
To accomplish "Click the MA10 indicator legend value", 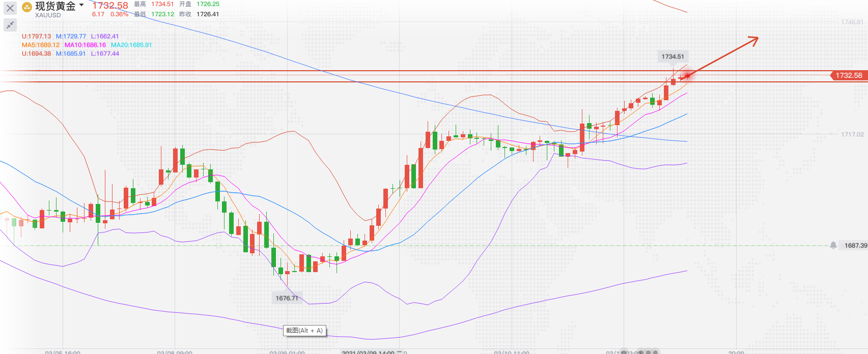I will pos(85,45).
